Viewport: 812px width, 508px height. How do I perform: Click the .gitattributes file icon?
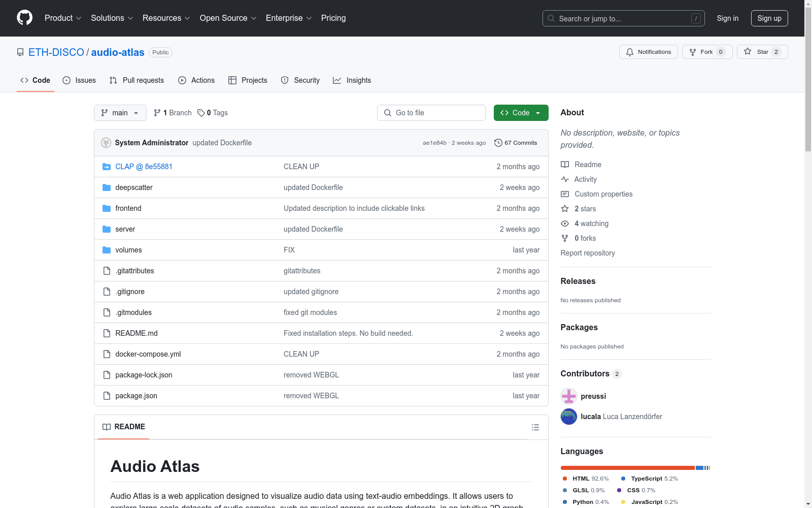(x=107, y=271)
